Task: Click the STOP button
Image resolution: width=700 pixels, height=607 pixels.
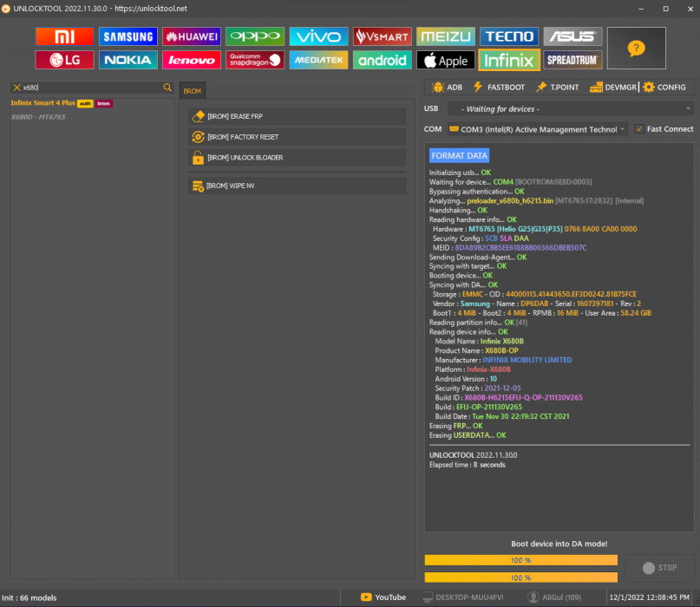Action: (x=659, y=568)
